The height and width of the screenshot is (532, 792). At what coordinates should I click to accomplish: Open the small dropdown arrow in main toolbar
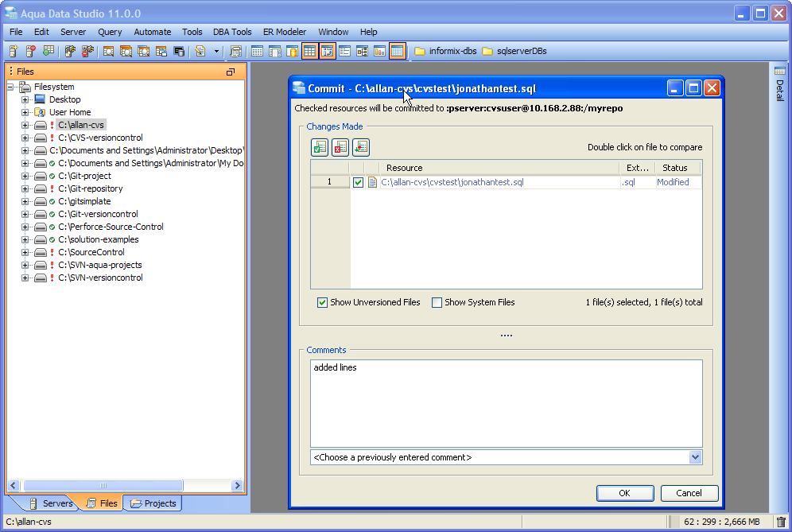tap(217, 51)
